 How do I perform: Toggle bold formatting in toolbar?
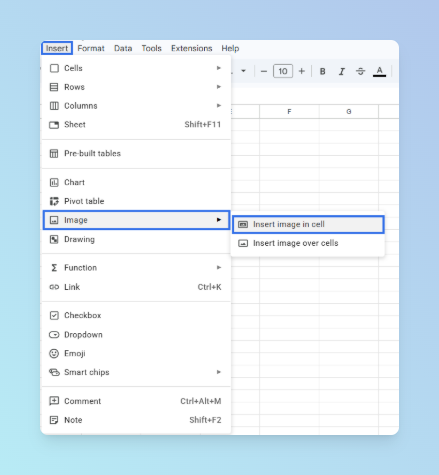[322, 71]
